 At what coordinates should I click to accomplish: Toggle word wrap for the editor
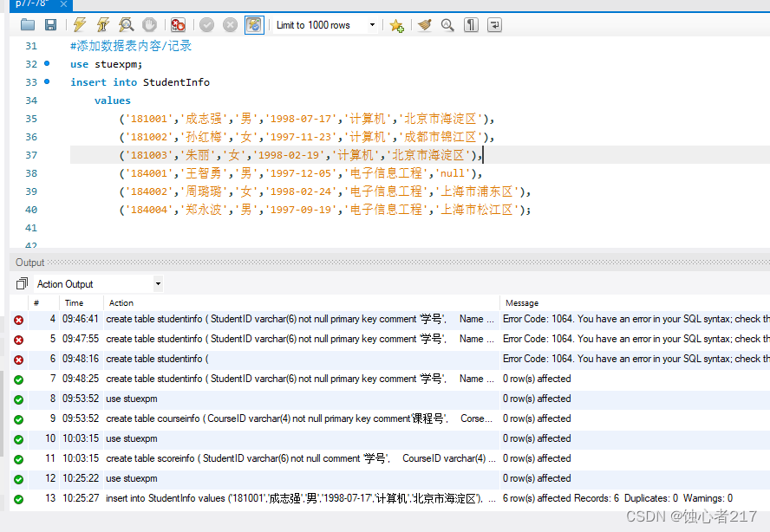pyautogui.click(x=494, y=25)
